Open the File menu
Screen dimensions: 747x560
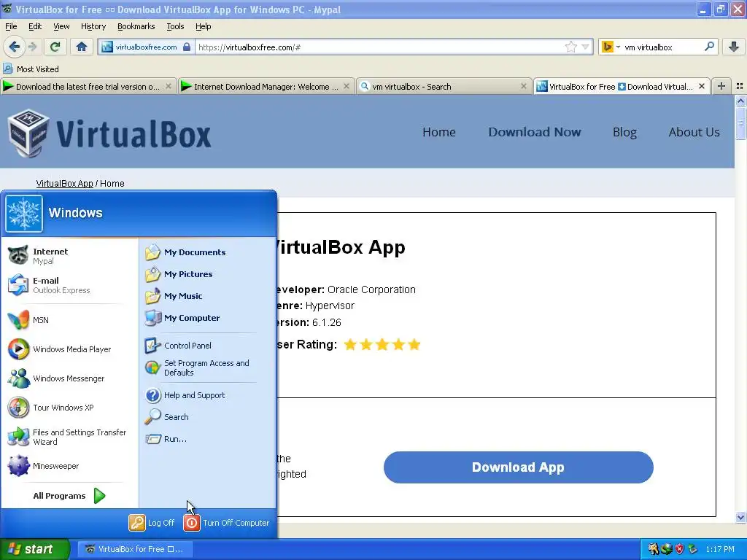(11, 26)
